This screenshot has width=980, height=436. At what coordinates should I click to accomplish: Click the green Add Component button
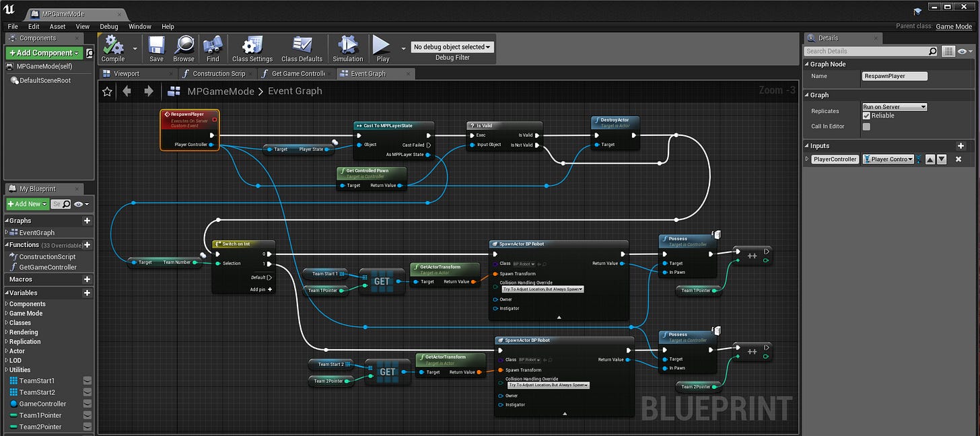pyautogui.click(x=44, y=53)
